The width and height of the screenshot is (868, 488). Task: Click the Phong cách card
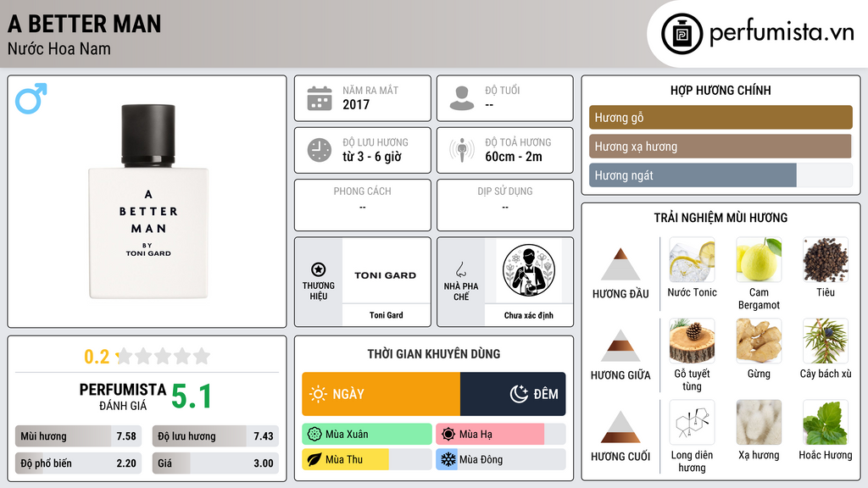pyautogui.click(x=363, y=205)
